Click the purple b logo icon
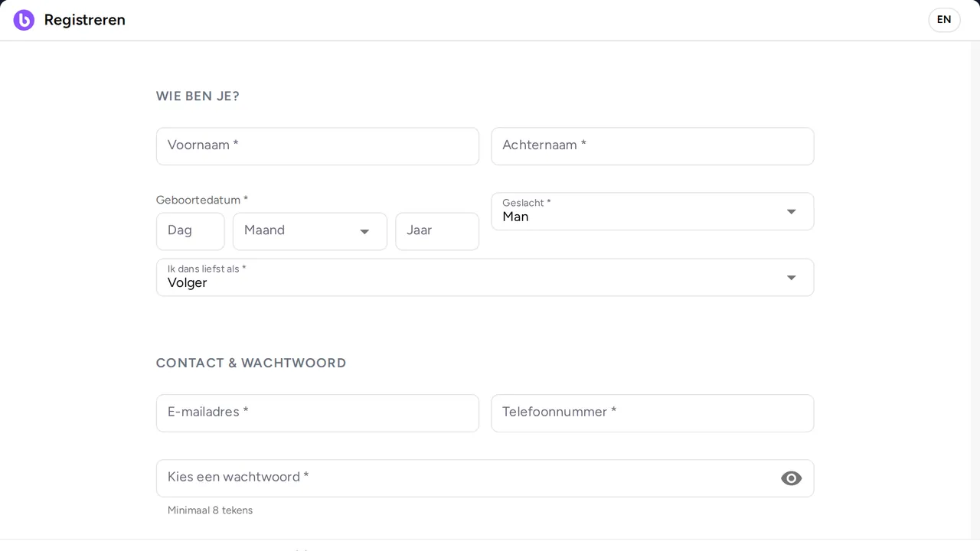Viewport: 980px width, 551px height. [x=24, y=20]
